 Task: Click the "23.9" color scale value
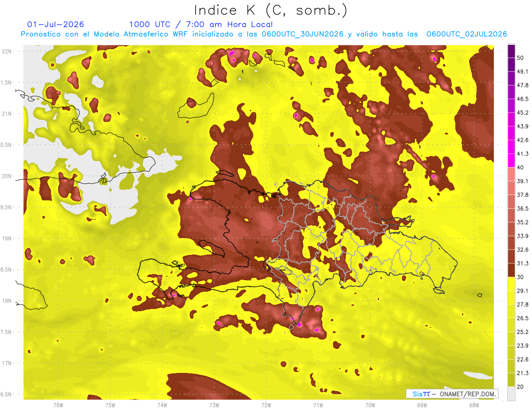tap(523, 345)
